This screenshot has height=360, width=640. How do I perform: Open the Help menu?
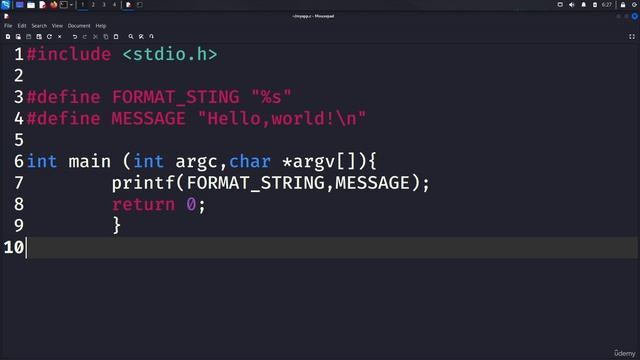click(101, 26)
